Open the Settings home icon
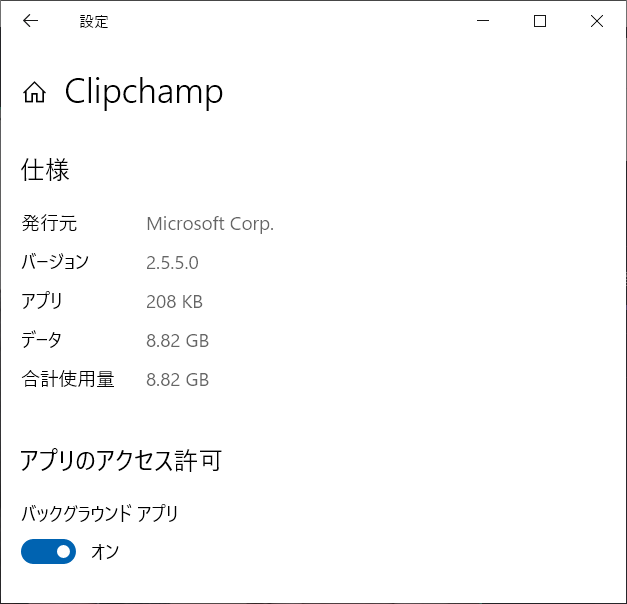This screenshot has height=604, width=627. pos(34,92)
